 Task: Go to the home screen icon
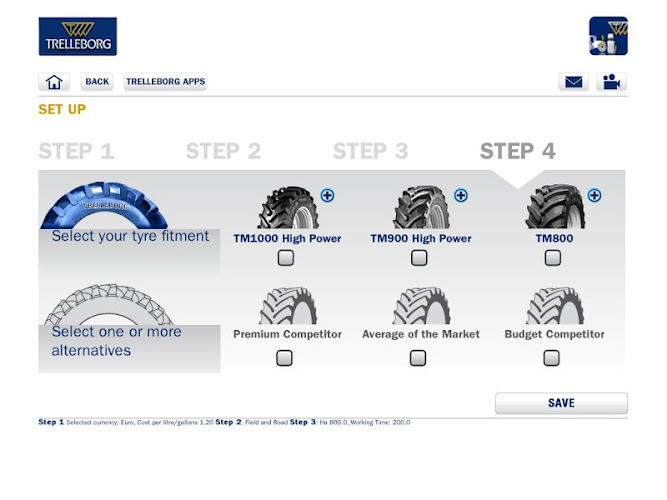coord(54,82)
